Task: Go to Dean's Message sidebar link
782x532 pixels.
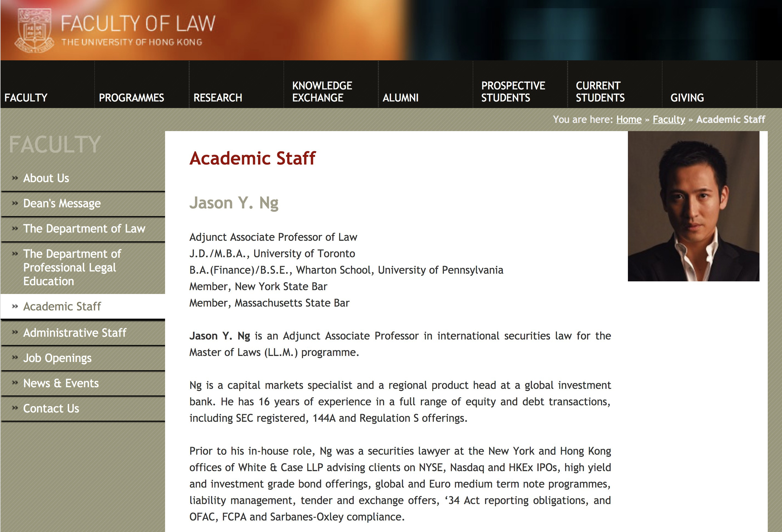Action: coord(62,203)
